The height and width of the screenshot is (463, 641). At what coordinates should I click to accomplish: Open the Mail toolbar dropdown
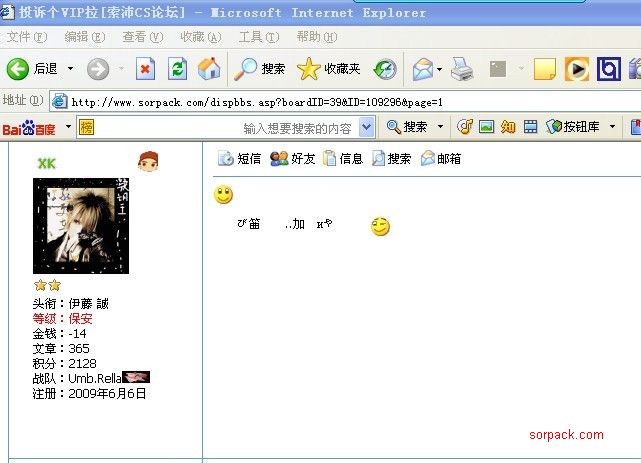click(x=439, y=70)
